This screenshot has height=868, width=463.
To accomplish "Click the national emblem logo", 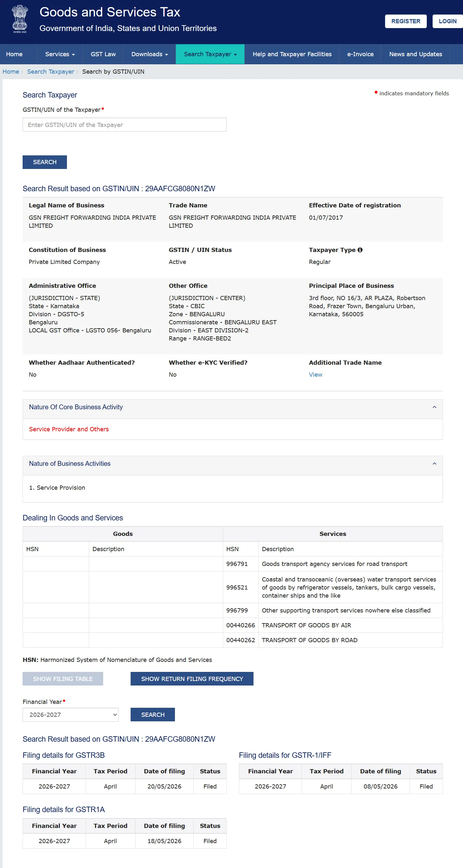I will (19, 19).
